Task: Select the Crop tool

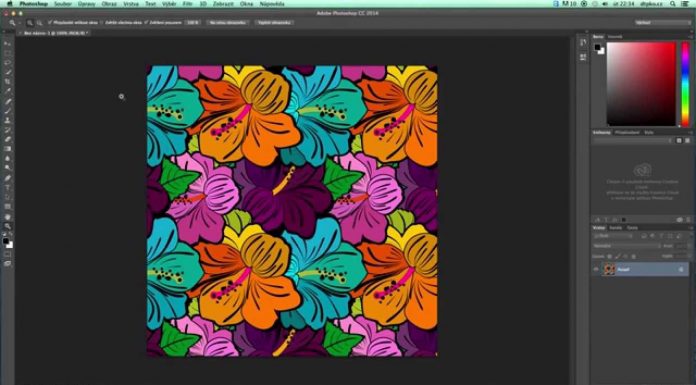Action: [8, 82]
